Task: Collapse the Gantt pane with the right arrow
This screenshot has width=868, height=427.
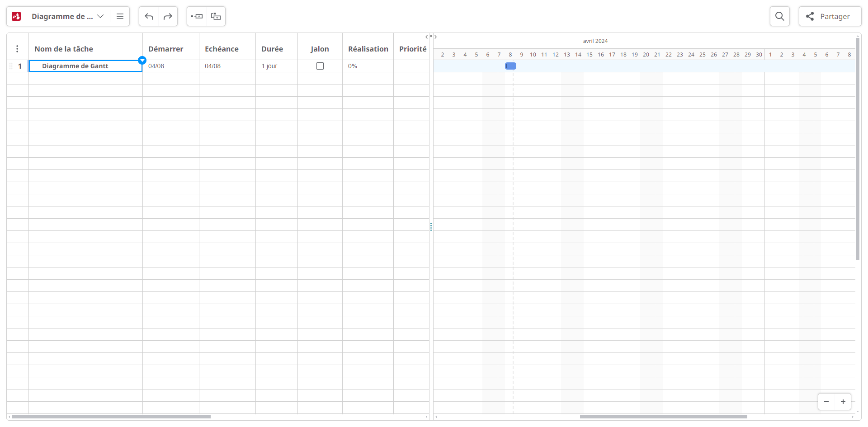Action: pos(436,37)
